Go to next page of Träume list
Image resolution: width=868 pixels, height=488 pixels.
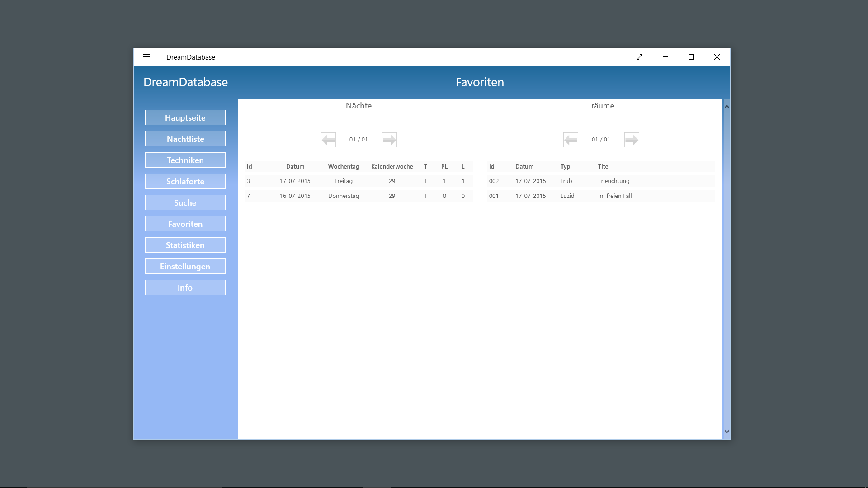tap(632, 140)
